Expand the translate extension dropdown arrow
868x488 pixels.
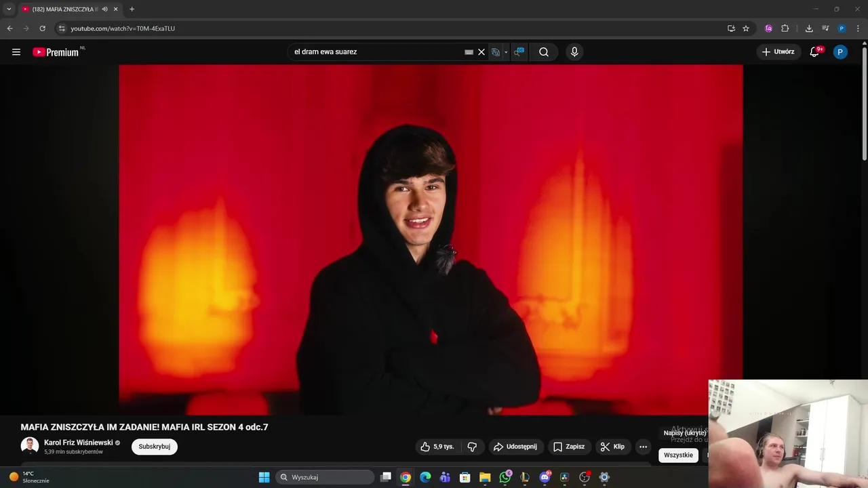[506, 52]
